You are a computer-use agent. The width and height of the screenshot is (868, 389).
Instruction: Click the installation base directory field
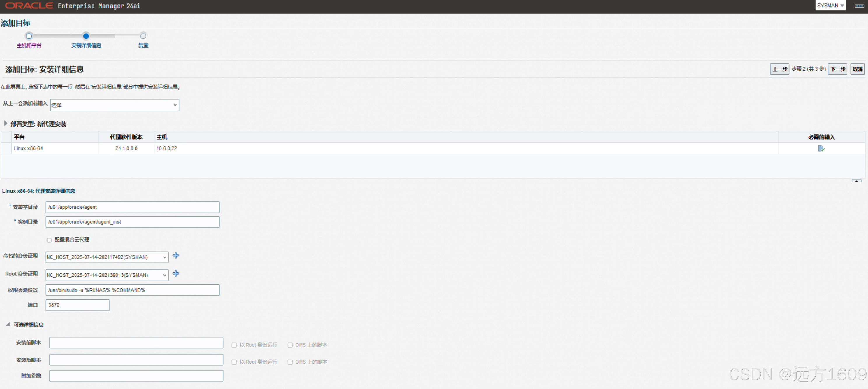[x=132, y=207]
